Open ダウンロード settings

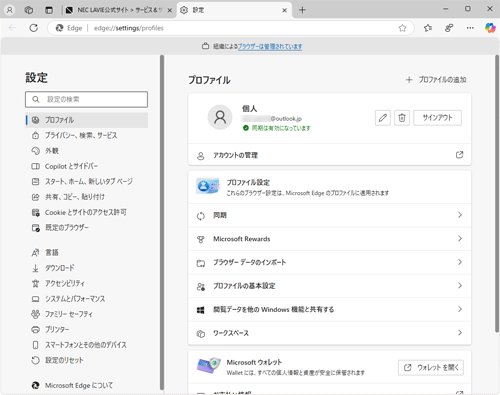coord(87,268)
